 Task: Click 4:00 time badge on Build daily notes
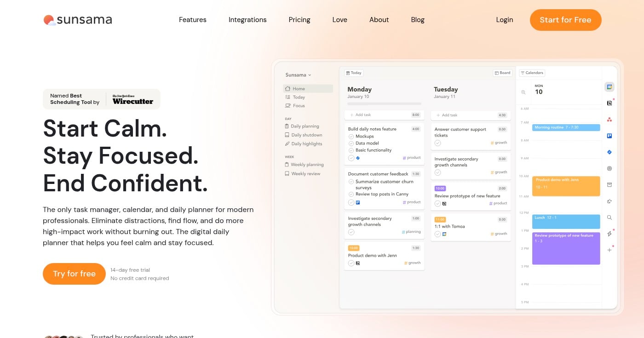point(416,129)
